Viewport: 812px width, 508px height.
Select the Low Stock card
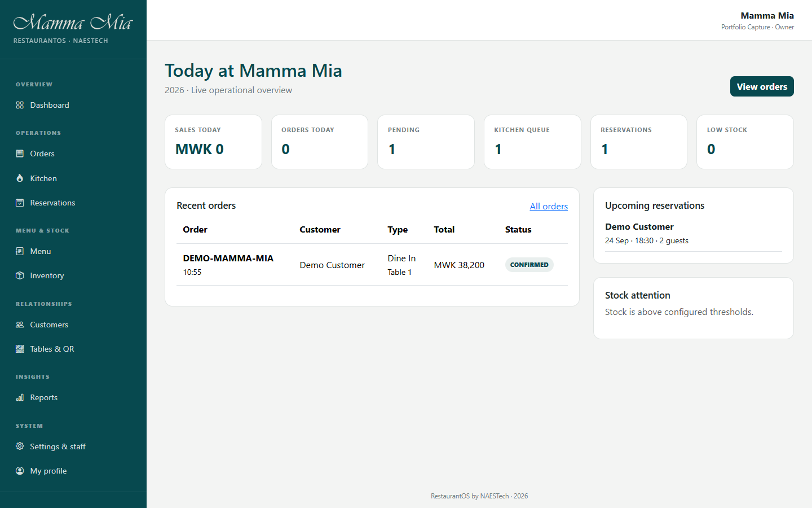tap(745, 142)
